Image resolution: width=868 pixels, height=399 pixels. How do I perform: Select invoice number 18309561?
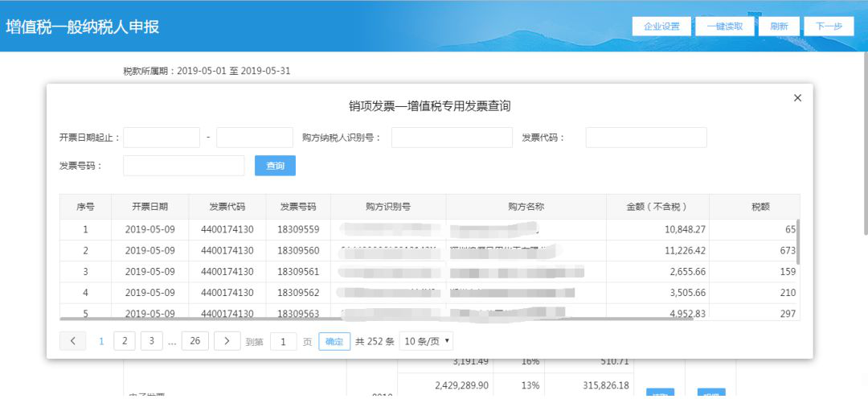[298, 272]
